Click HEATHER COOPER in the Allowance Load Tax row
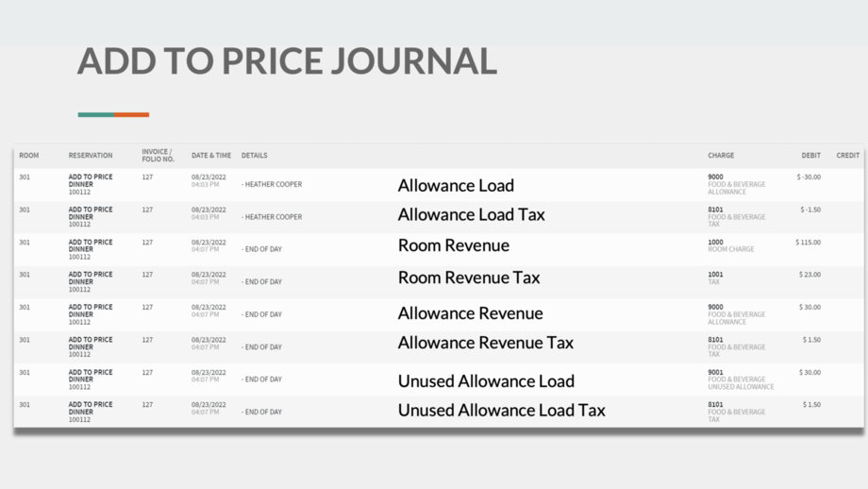Screen dimensions: 868x489 274,217
